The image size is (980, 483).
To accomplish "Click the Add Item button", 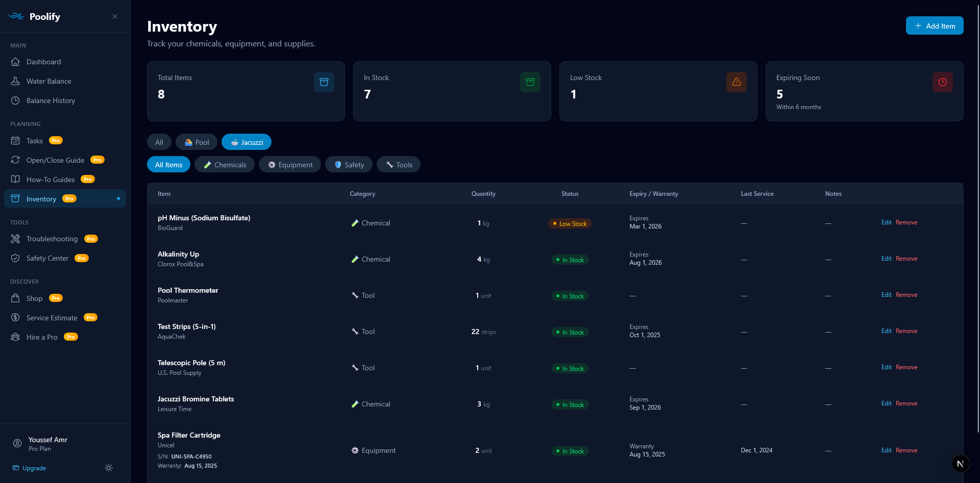I will point(935,26).
